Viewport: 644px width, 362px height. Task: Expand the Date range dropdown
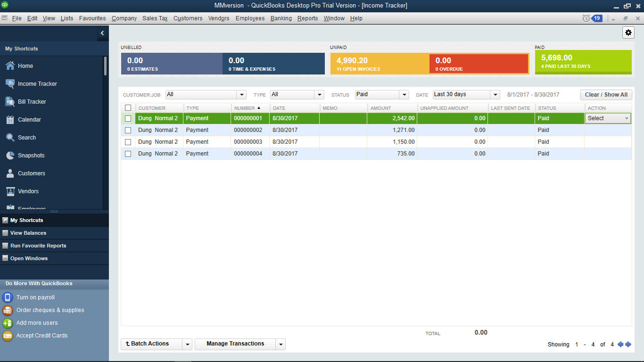[x=495, y=95]
